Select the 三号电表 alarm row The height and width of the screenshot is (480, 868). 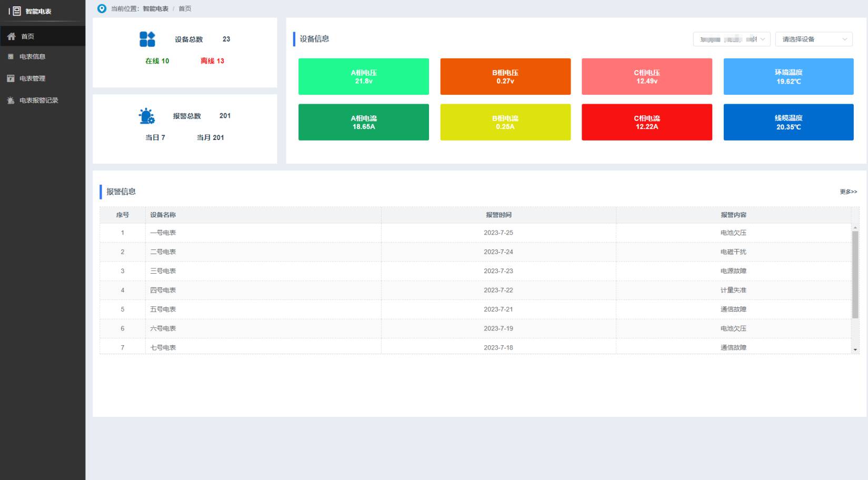[x=163, y=271]
